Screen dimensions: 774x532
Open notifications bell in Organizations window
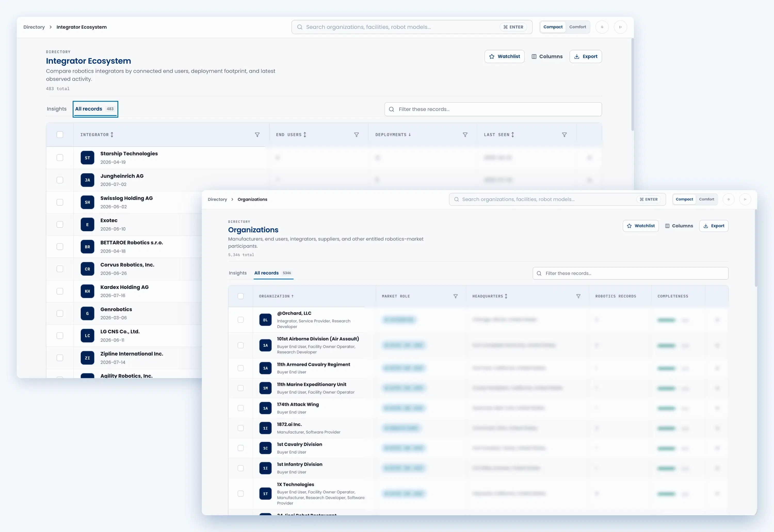pyautogui.click(x=728, y=199)
